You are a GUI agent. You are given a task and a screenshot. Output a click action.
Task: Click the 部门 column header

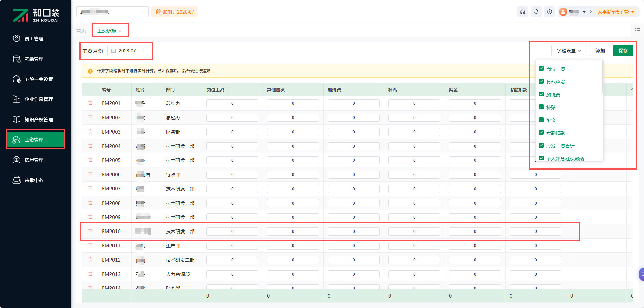click(x=170, y=90)
